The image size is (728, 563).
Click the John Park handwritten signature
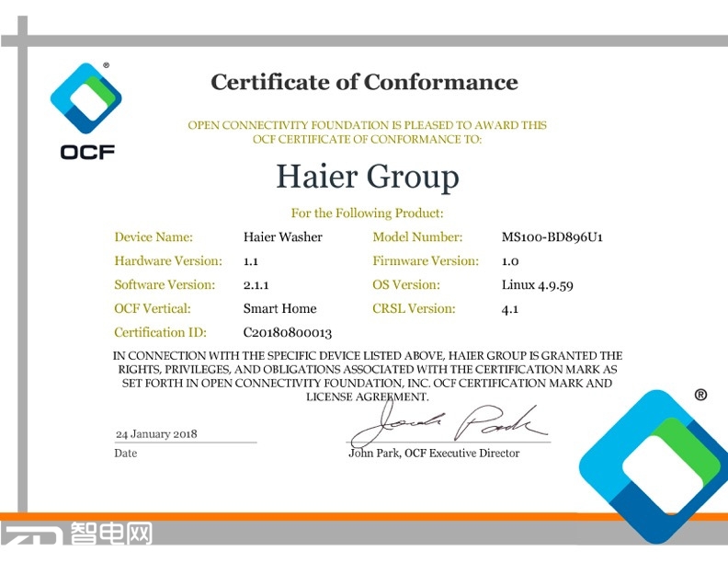tap(448, 424)
